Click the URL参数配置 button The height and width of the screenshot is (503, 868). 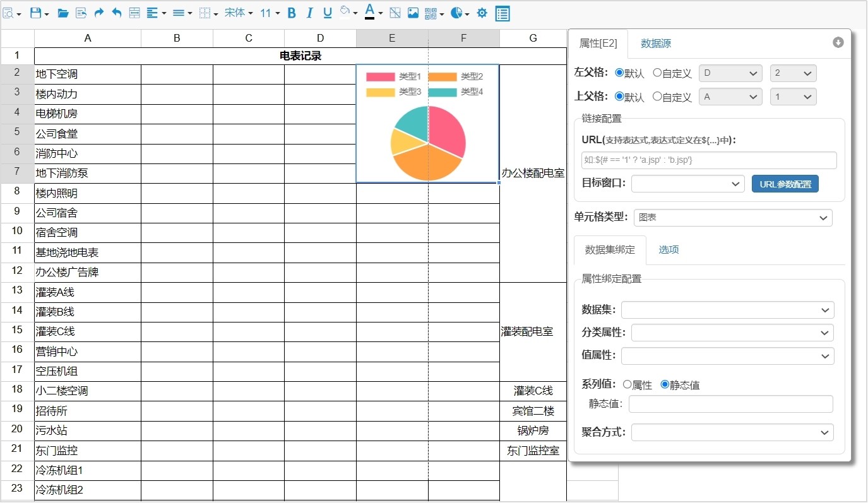click(x=785, y=183)
